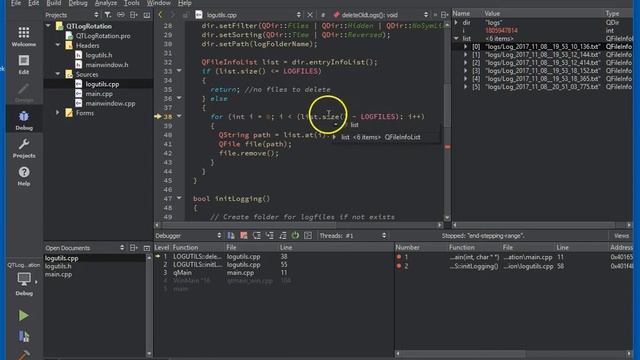Screen dimensions: 640x360
Task: Click the green Run button
Action: 24,315
